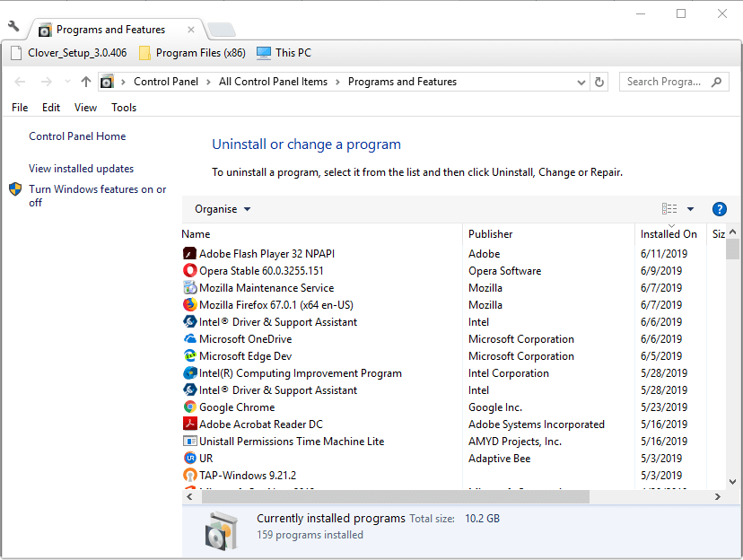
Task: Open Turn Windows features on or off
Action: [97, 196]
